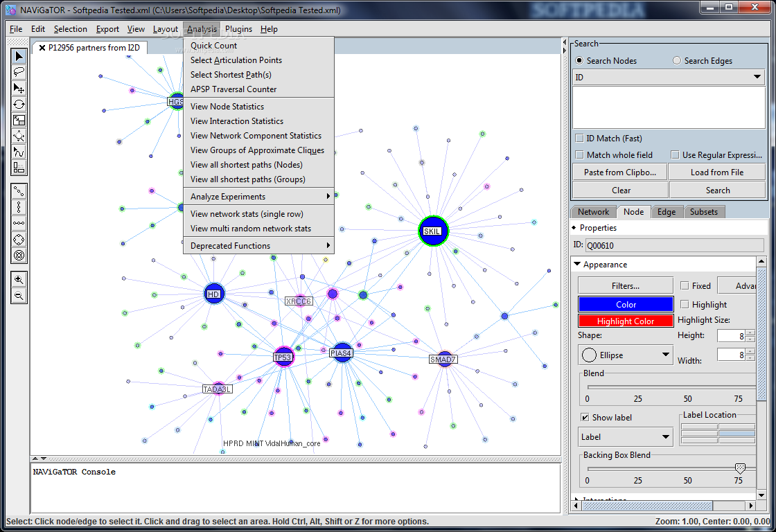Collapse the side panel with the divider arrow
Image resolution: width=776 pixels, height=532 pixels.
pyautogui.click(x=564, y=51)
